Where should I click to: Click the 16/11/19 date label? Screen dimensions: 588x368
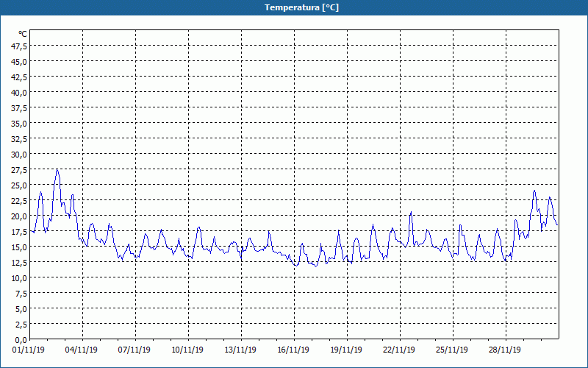[293, 350]
